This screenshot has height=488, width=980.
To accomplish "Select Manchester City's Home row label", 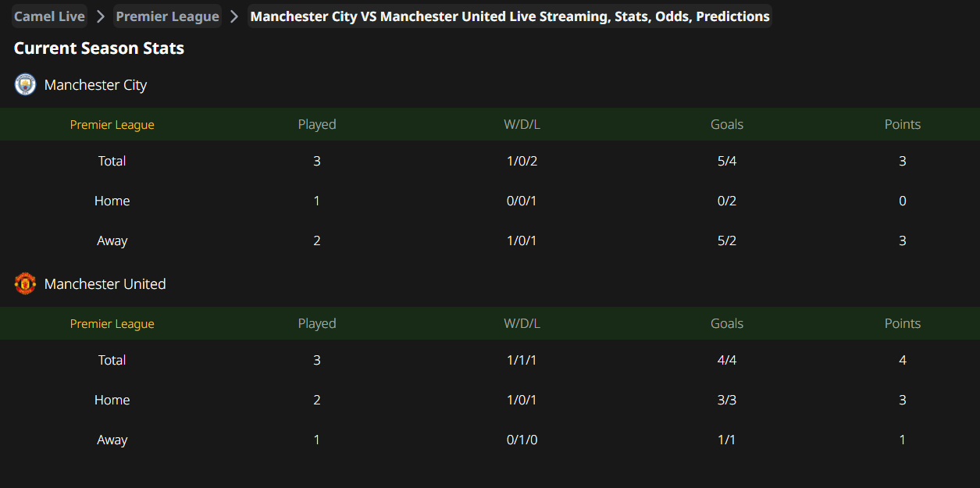I will [112, 201].
